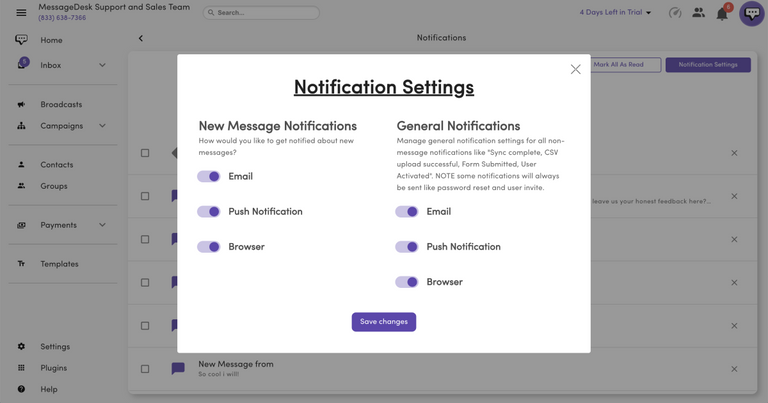This screenshot has height=403, width=768.
Task: Click the Help question mark icon
Action: tap(21, 389)
